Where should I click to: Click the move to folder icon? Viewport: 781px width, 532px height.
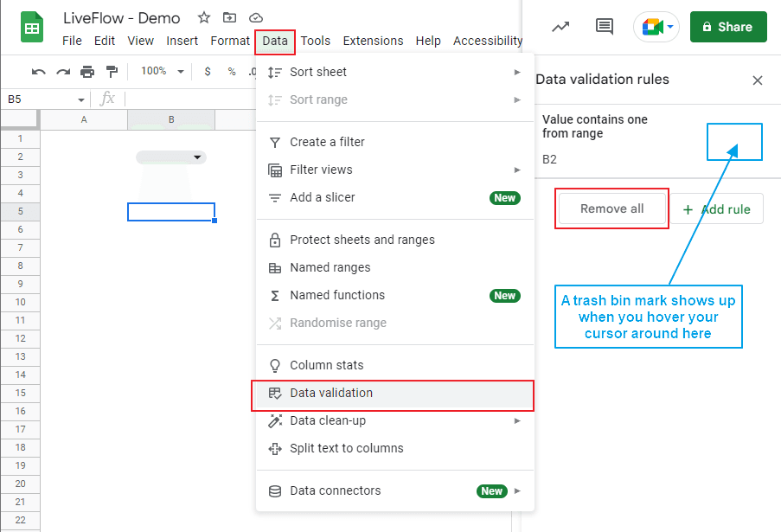click(x=229, y=18)
